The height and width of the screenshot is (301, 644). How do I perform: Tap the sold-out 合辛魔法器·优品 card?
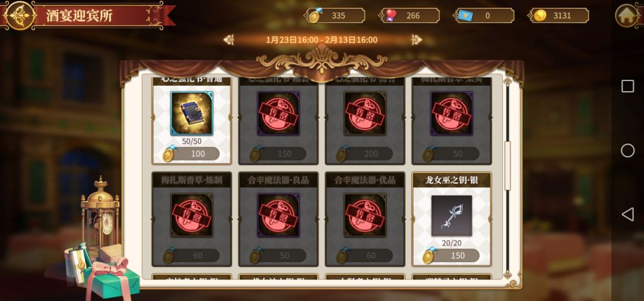[365, 219]
